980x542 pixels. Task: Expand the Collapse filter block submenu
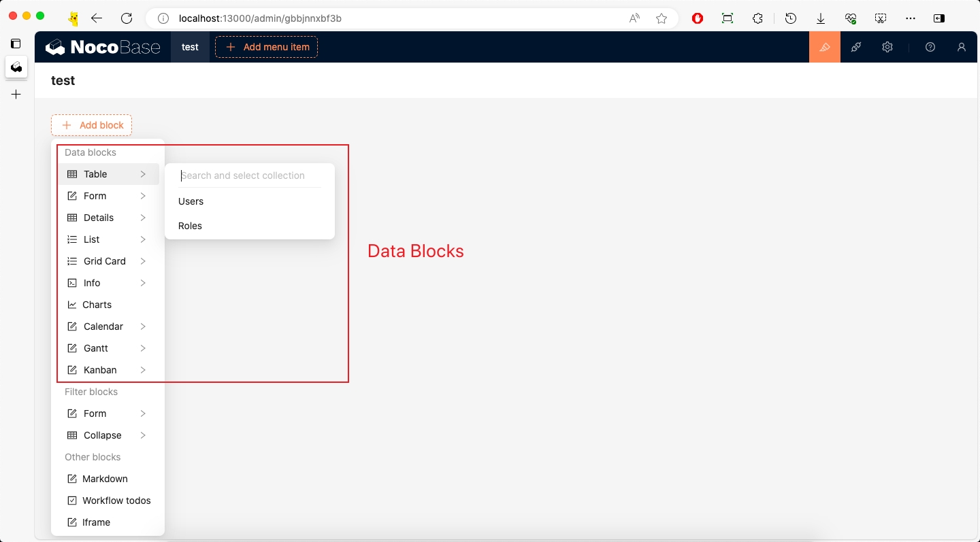pos(108,435)
